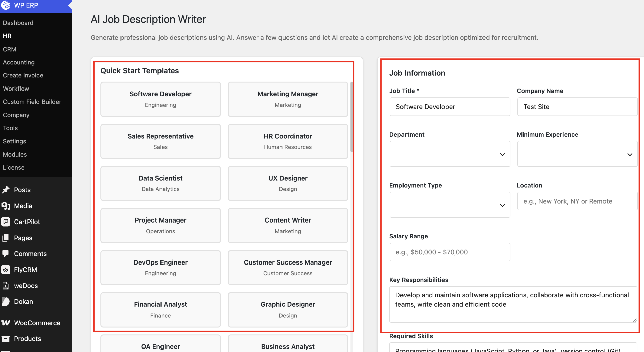Open the Posts pin icon

6,190
